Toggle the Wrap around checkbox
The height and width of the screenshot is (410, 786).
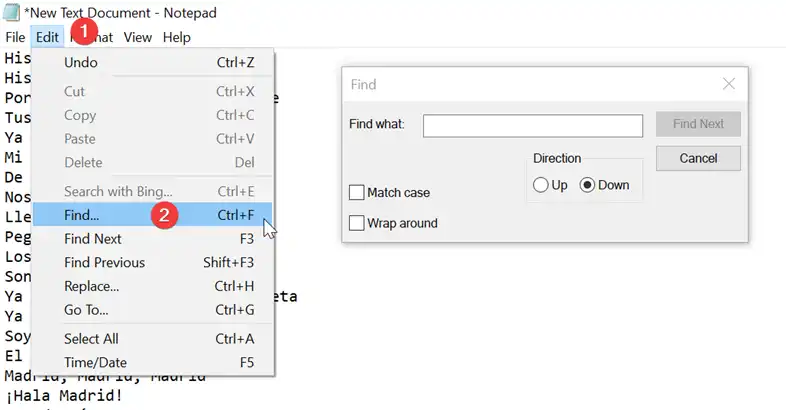(356, 223)
